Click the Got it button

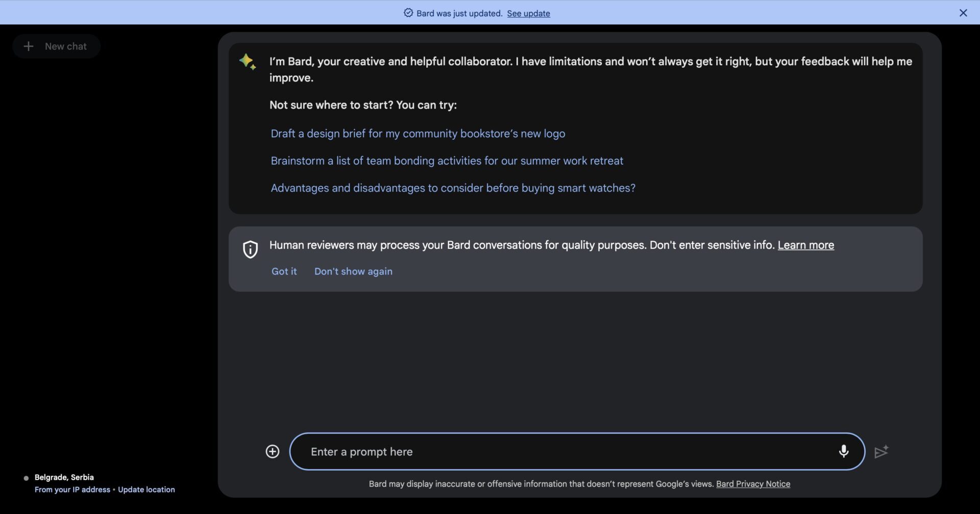tap(284, 272)
